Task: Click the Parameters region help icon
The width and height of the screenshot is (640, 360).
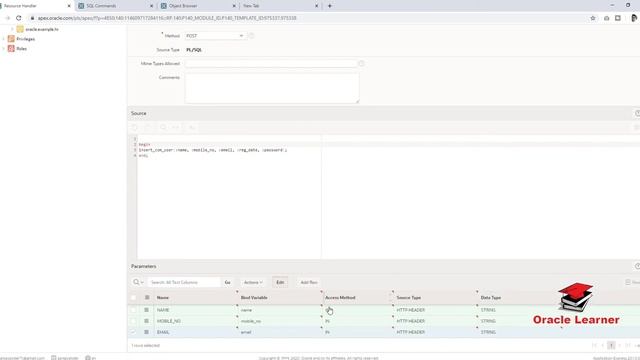Action: pyautogui.click(x=637, y=266)
